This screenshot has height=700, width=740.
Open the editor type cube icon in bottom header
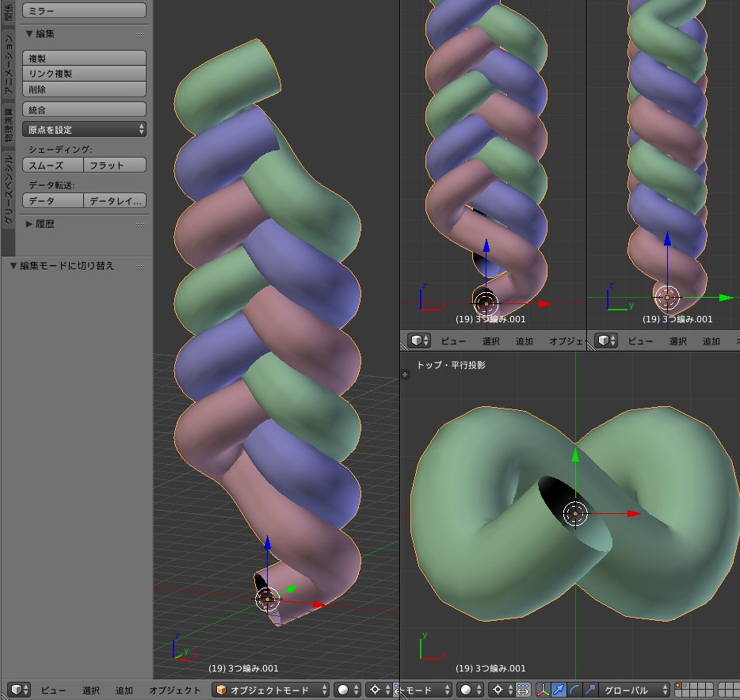[x=17, y=689]
